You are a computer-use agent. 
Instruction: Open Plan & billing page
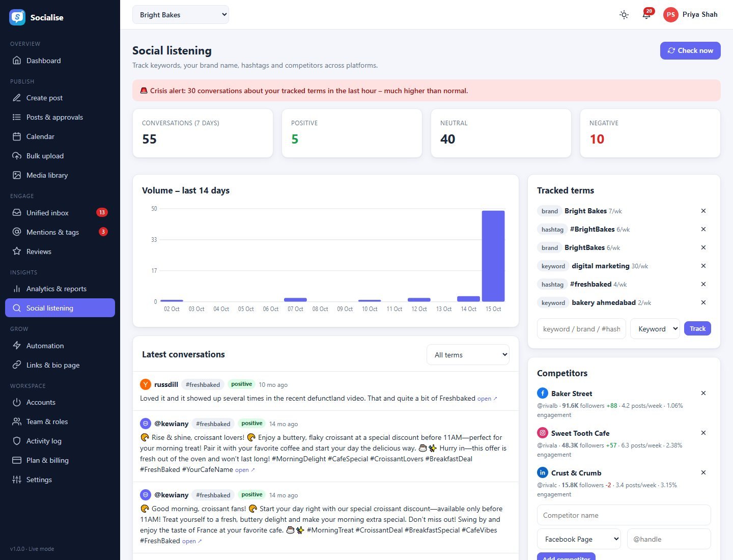60,460
